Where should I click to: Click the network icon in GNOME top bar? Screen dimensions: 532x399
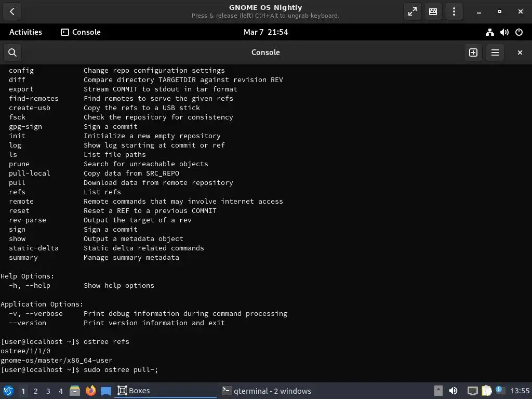(x=489, y=32)
